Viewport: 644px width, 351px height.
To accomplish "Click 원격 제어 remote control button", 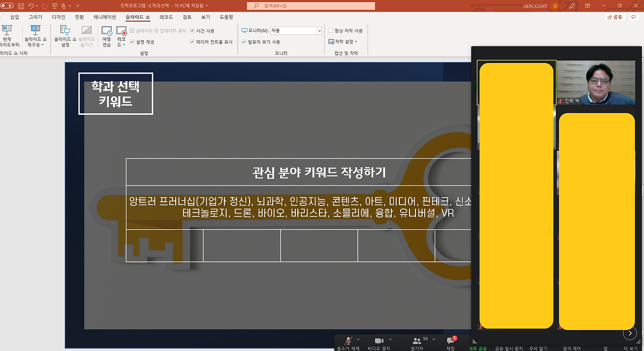I will 571,348.
